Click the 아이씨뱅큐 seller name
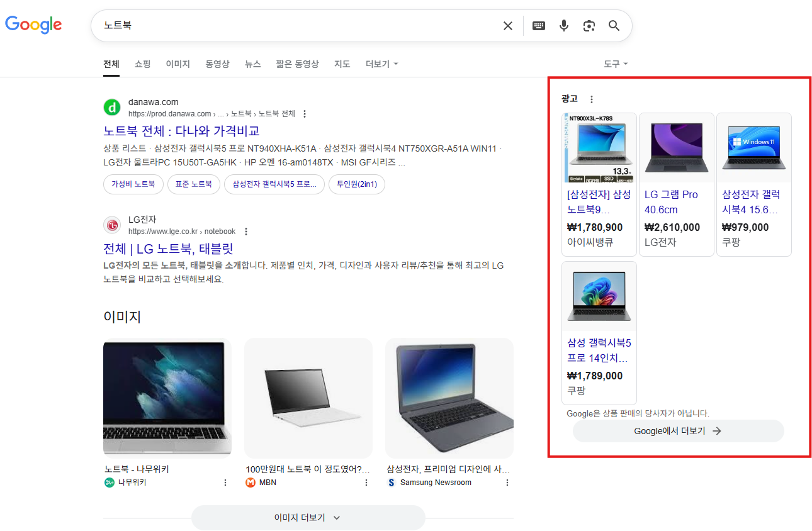 pyautogui.click(x=590, y=242)
